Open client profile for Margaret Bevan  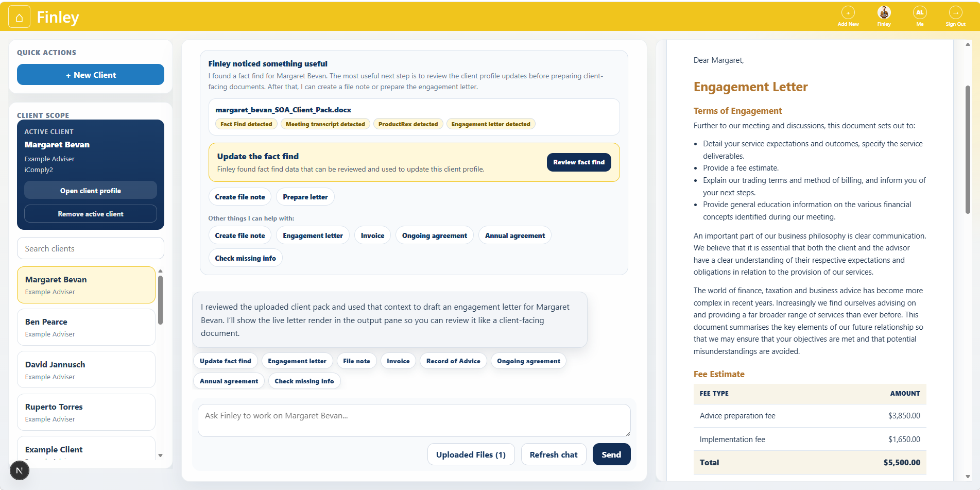coord(91,191)
